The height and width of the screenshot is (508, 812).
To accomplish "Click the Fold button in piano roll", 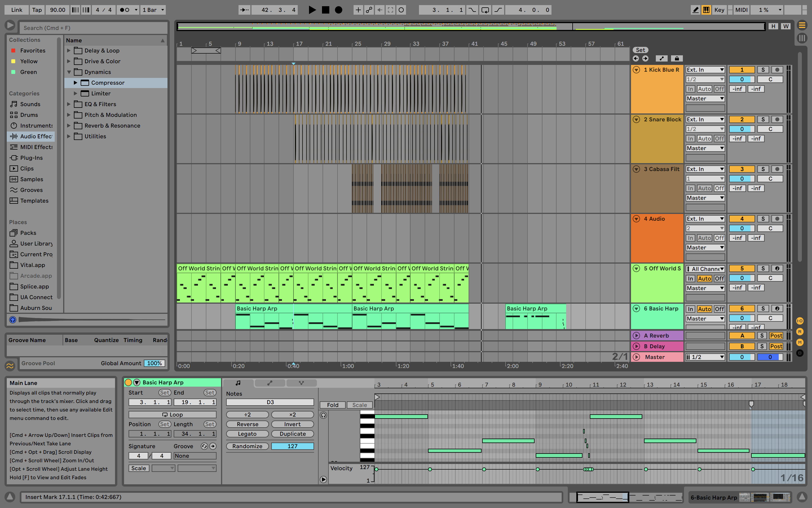I will [332, 405].
